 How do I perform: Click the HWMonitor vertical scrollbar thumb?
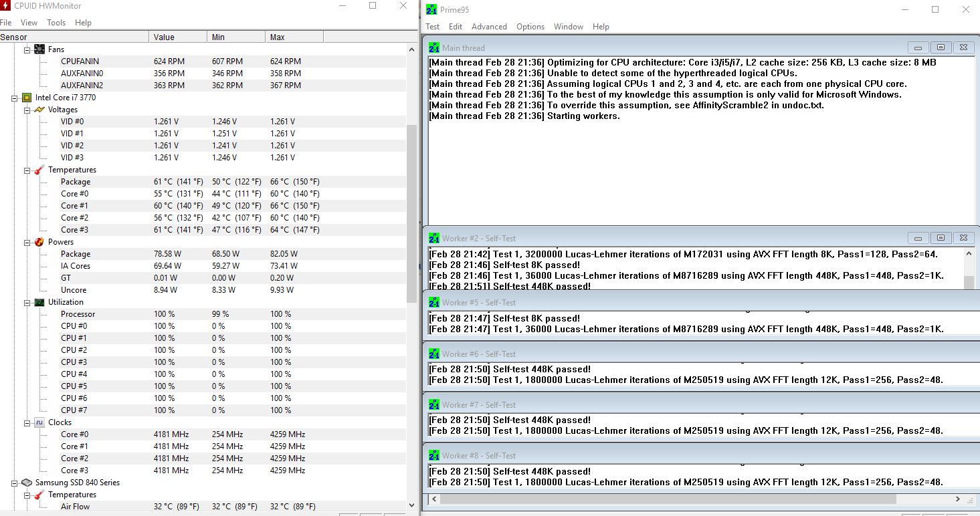pyautogui.click(x=411, y=214)
